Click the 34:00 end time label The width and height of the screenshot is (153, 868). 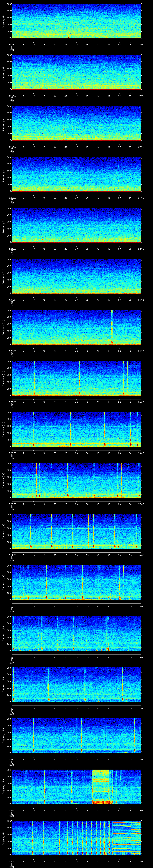141,862
